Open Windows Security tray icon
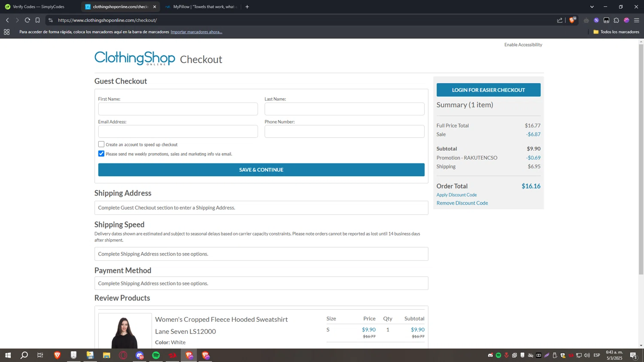Screen dimensions: 644x362 coord(563,355)
